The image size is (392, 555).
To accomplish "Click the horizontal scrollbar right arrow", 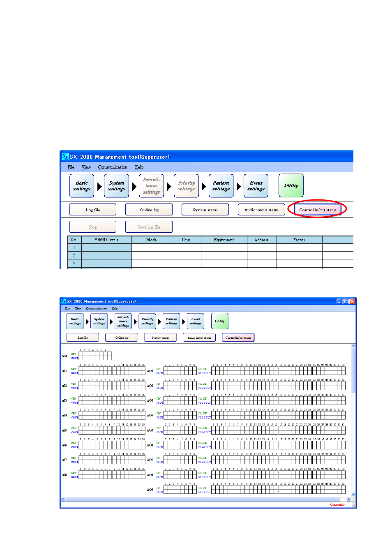I will pos(349,499).
